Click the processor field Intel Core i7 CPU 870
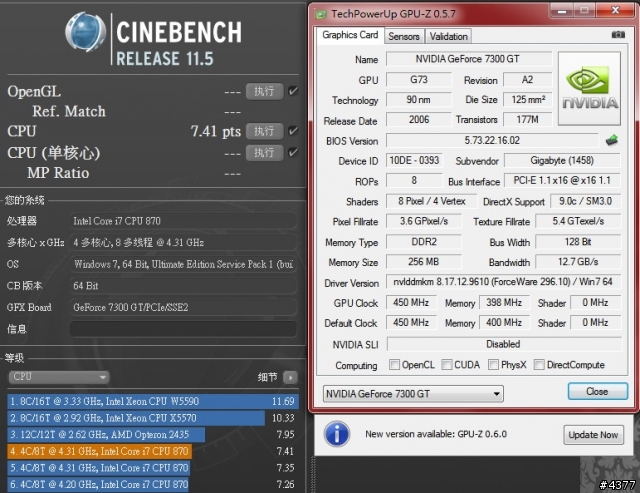Viewport: 640px width, 493px height. 183,221
